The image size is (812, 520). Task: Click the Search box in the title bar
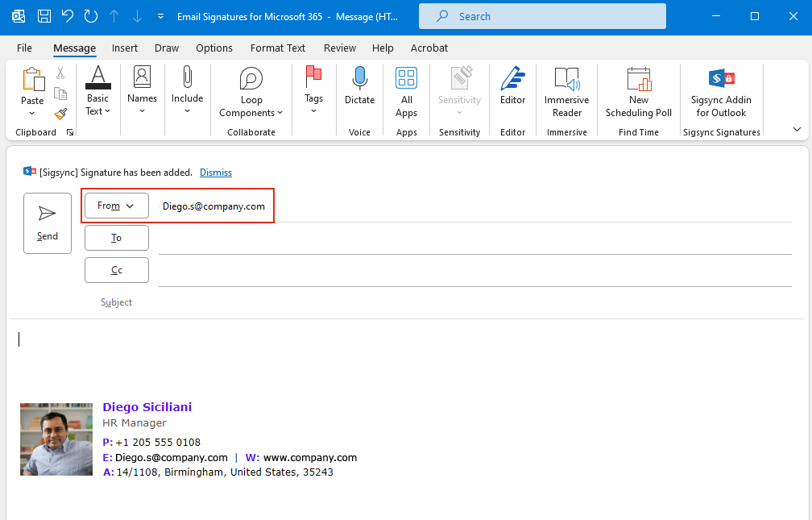[x=542, y=16]
